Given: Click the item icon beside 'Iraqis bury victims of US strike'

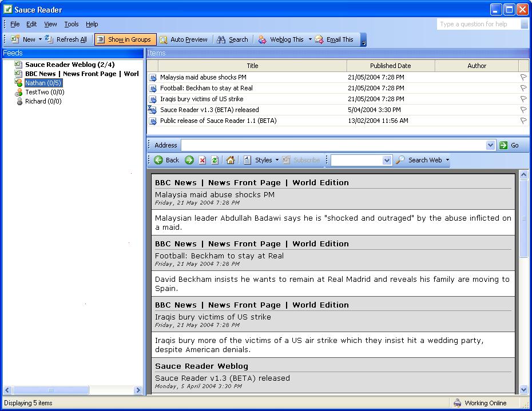Looking at the screenshot, I should click(153, 99).
